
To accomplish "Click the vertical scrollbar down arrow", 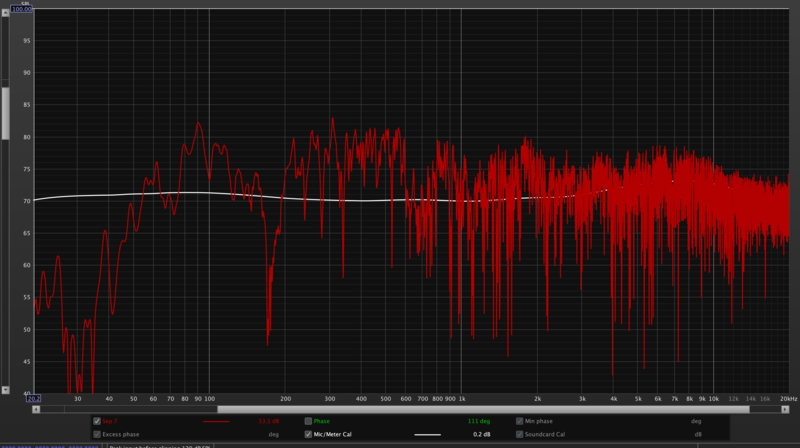I will point(4,391).
